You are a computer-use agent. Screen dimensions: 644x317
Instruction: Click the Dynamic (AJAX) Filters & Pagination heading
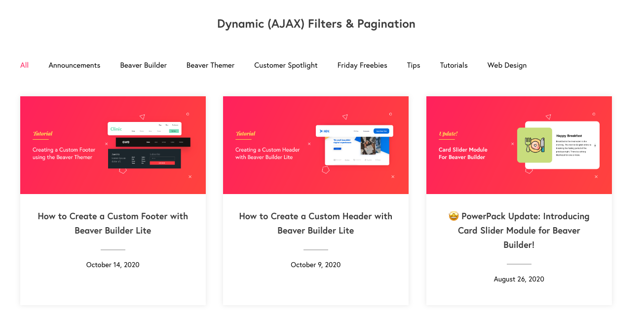[316, 24]
